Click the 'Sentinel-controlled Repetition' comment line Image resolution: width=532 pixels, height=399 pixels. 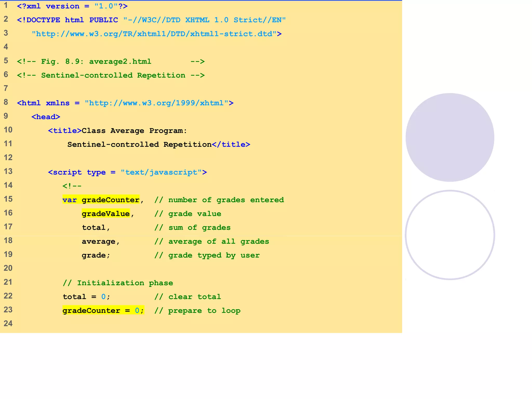coord(111,75)
